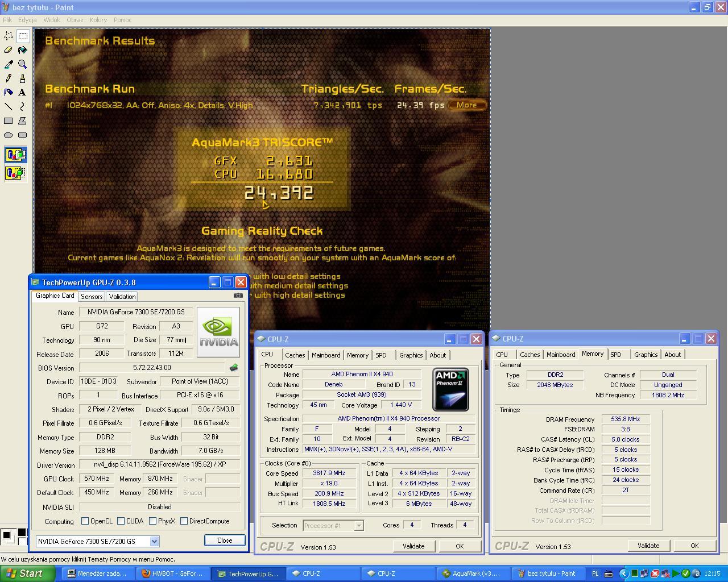The image size is (728, 582).
Task: Select the Polygon shape tool
Action: coord(23,120)
